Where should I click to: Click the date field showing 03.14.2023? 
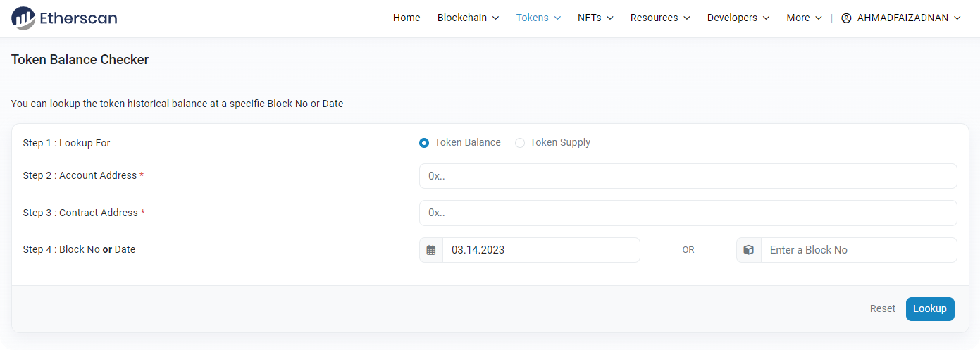click(540, 250)
